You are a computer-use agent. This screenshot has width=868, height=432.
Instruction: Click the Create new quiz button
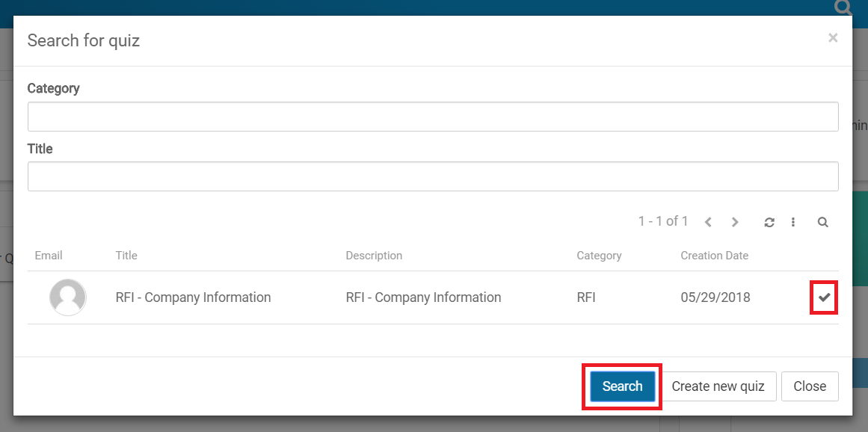coord(718,386)
